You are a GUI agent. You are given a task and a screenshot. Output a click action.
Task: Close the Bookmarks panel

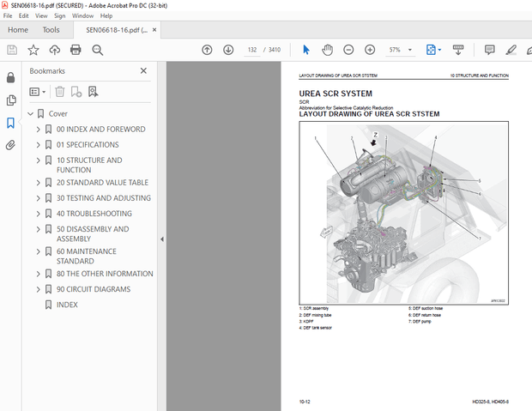[143, 70]
